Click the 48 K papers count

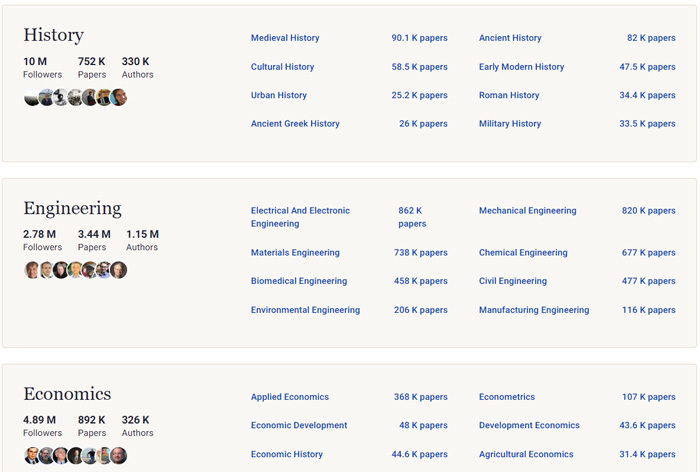coord(423,425)
